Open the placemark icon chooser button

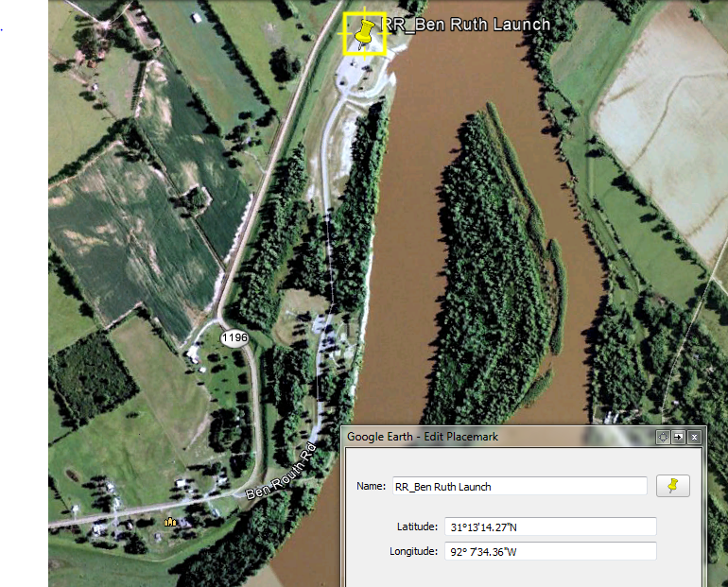(673, 486)
